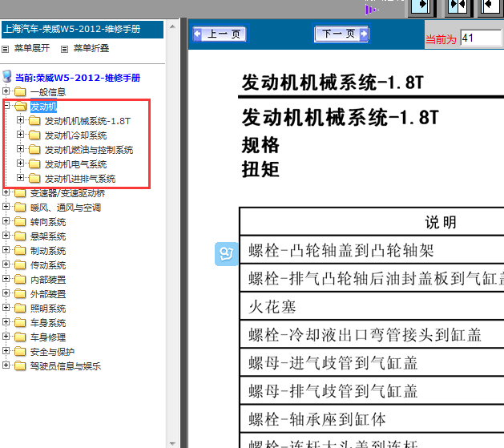This screenshot has height=448, width=504.
Task: Expand the 制动系统 node
Action: click(6, 249)
